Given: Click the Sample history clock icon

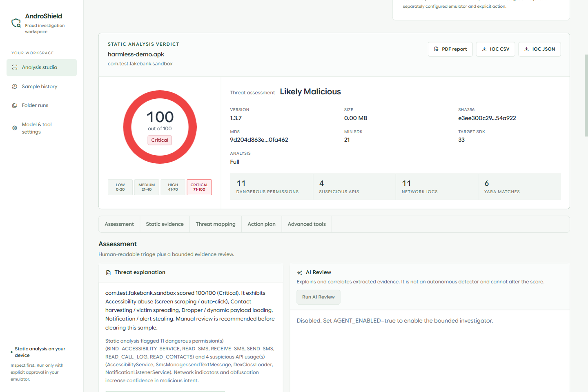Looking at the screenshot, I should tap(15, 87).
